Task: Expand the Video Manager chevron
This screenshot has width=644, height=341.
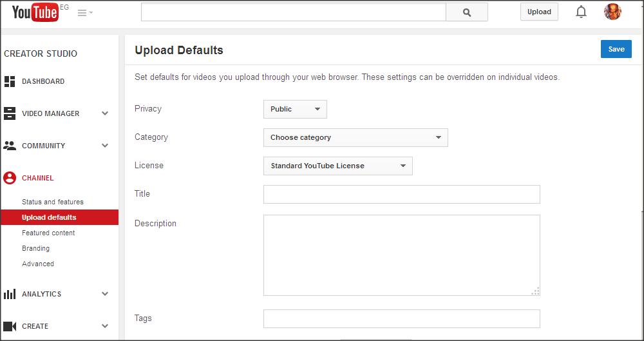Action: tap(105, 113)
